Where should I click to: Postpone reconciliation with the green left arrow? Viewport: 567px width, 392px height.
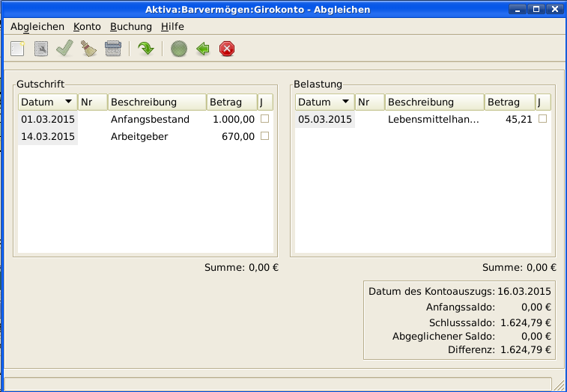click(x=202, y=49)
